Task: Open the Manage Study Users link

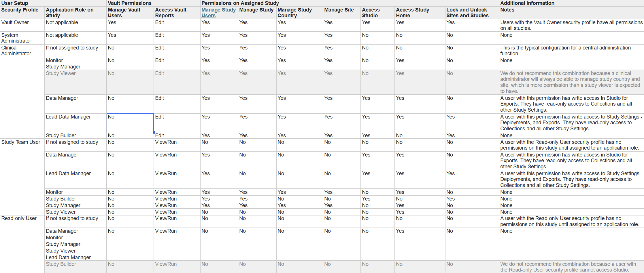Action: click(x=218, y=13)
